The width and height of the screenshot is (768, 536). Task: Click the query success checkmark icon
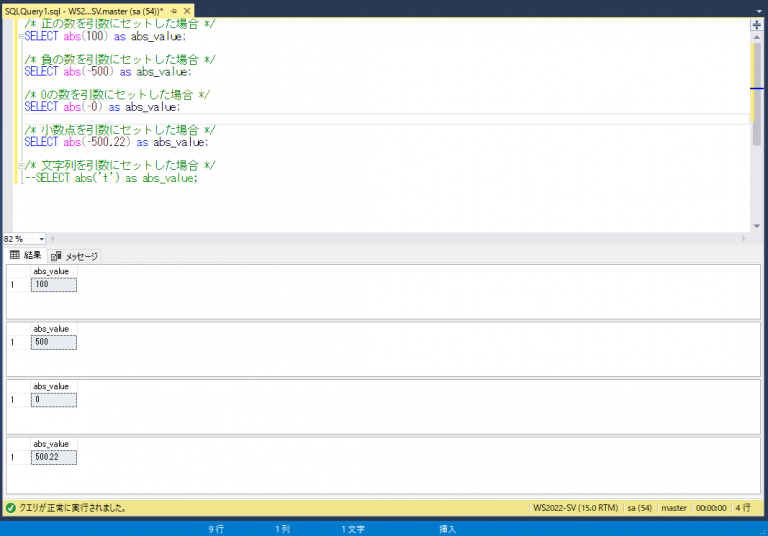point(11,508)
